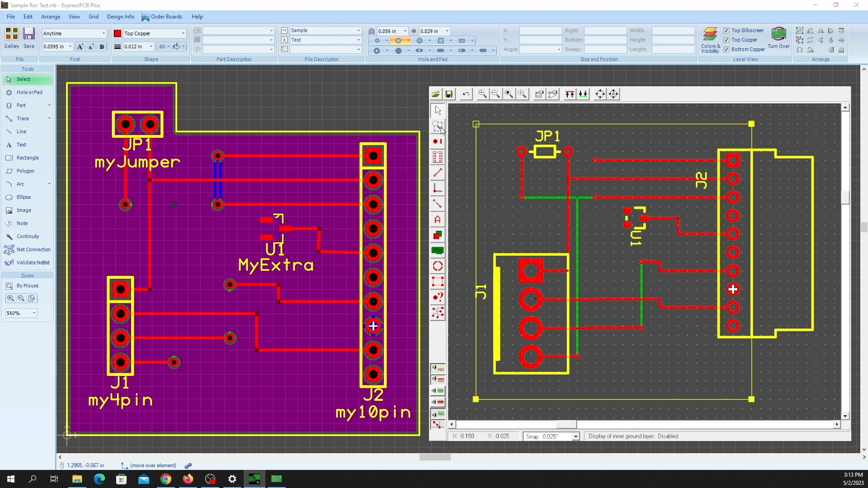Click main canvas horizontal scrollbar thumb
The height and width of the screenshot is (488, 868).
435,457
